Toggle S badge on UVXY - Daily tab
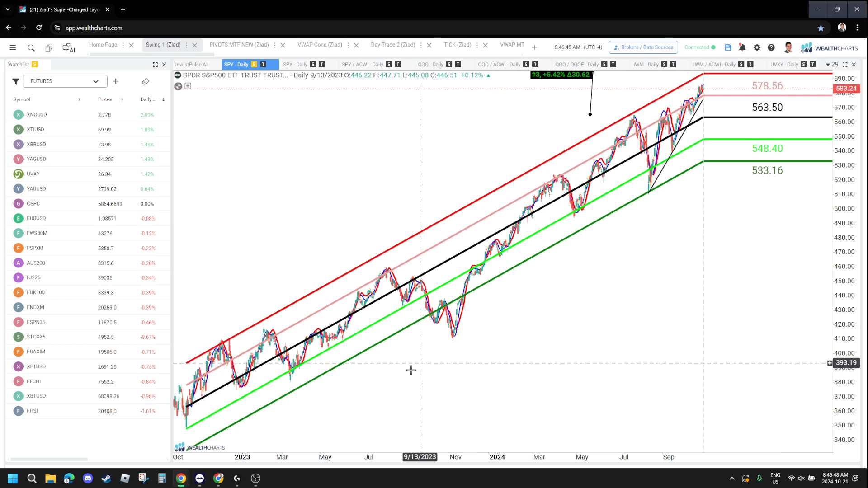The width and height of the screenshot is (868, 488). pyautogui.click(x=803, y=64)
